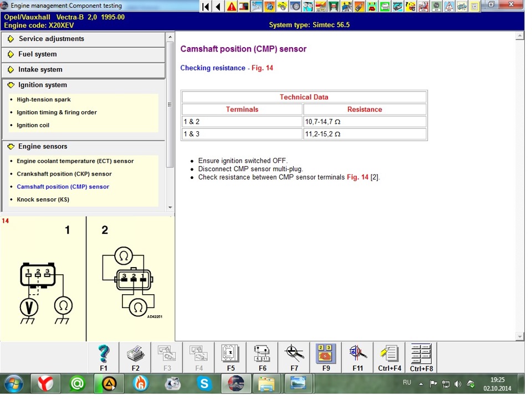Open Crankshaft position (CKP) sensor topic
Screen dimensions: 532x405
pos(64,174)
